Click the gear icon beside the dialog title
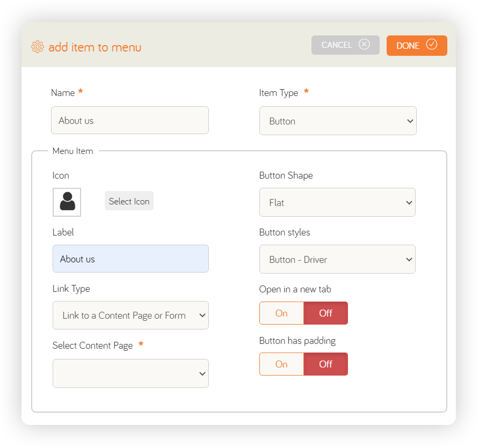Viewport: 479px width, 448px height. tap(38, 47)
